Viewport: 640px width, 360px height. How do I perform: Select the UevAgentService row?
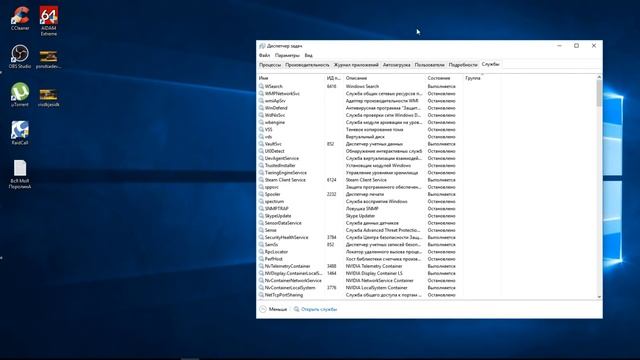427,158
